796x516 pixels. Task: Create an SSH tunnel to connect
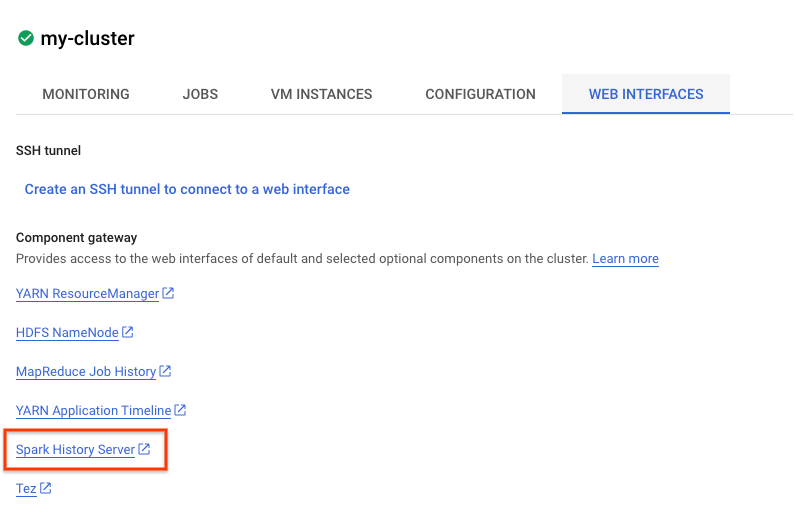[187, 189]
